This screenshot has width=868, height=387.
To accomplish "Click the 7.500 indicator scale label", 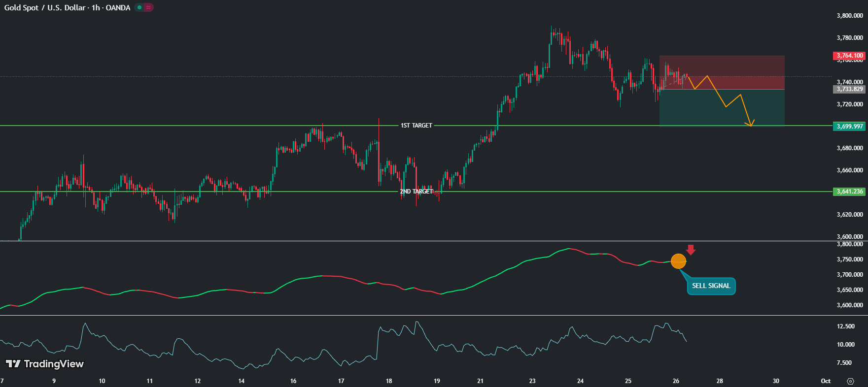I will pos(844,363).
